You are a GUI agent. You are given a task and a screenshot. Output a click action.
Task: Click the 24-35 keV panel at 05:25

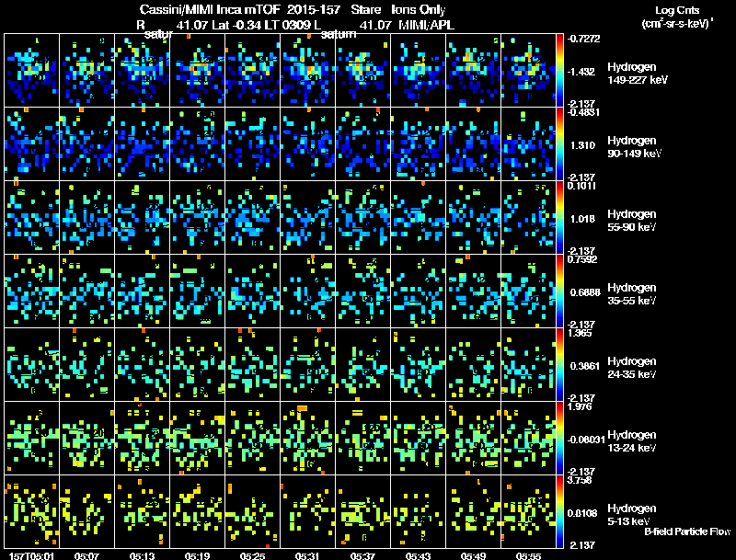(x=252, y=364)
